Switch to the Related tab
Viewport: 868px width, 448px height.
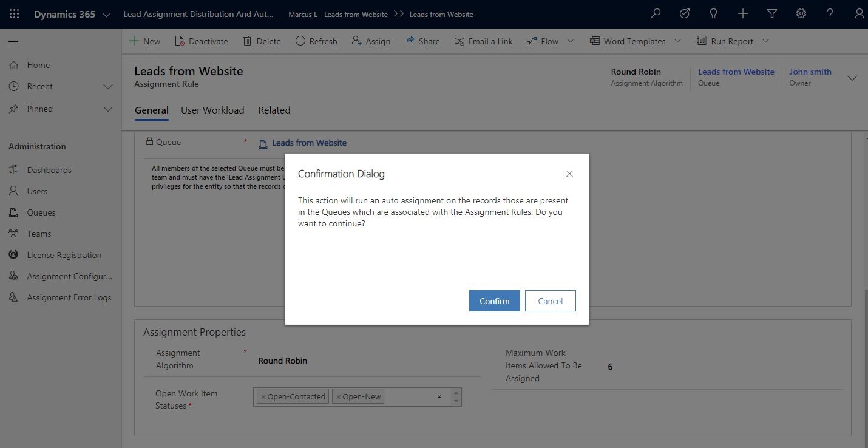[274, 110]
